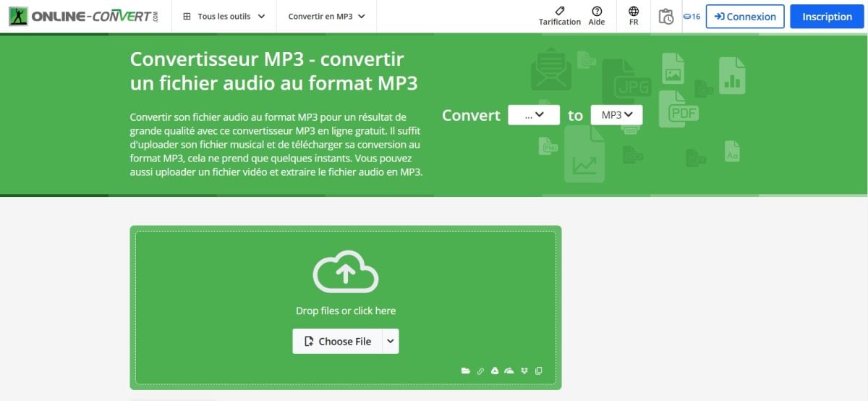
Task: Add a file by URL link icon
Action: coord(480,371)
